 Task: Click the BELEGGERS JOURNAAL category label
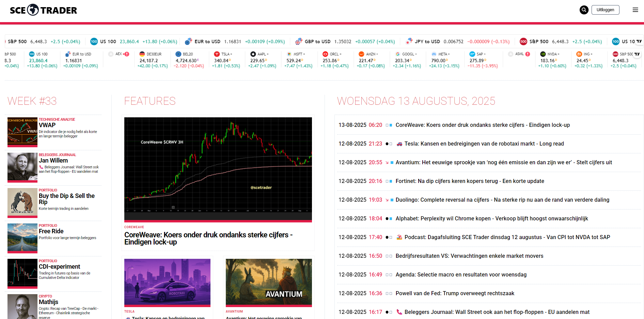(x=57, y=155)
